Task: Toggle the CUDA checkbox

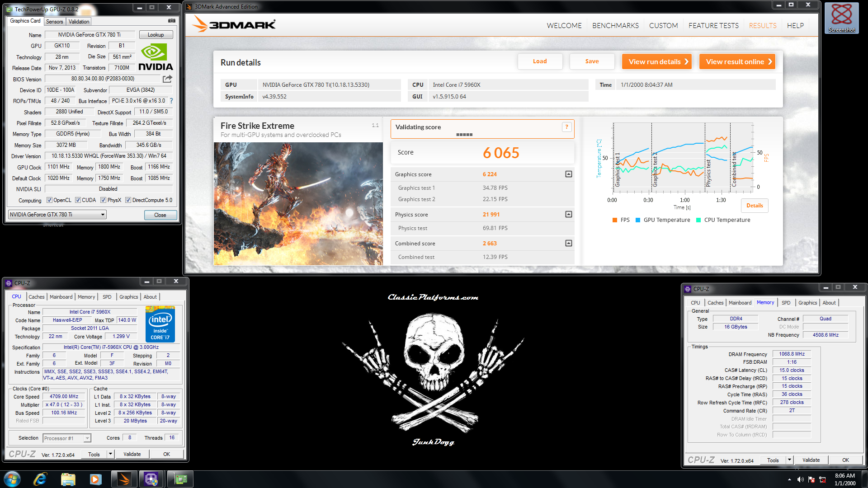Action: [78, 200]
